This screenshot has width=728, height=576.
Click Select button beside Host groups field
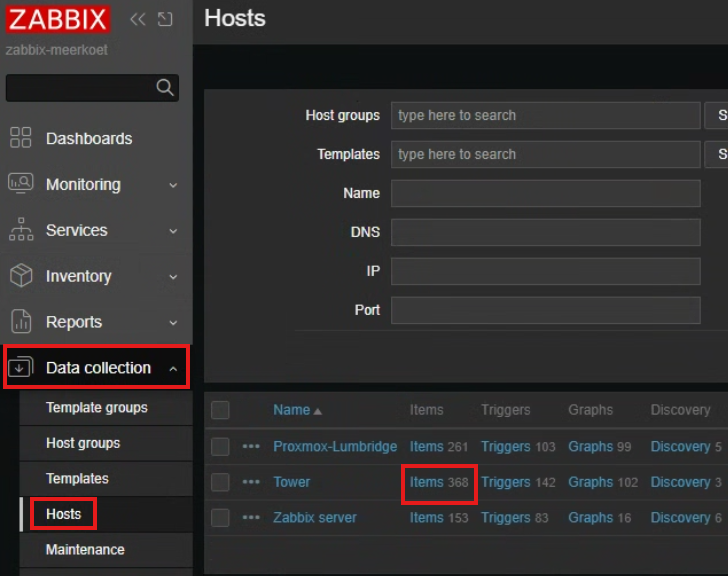(x=716, y=115)
